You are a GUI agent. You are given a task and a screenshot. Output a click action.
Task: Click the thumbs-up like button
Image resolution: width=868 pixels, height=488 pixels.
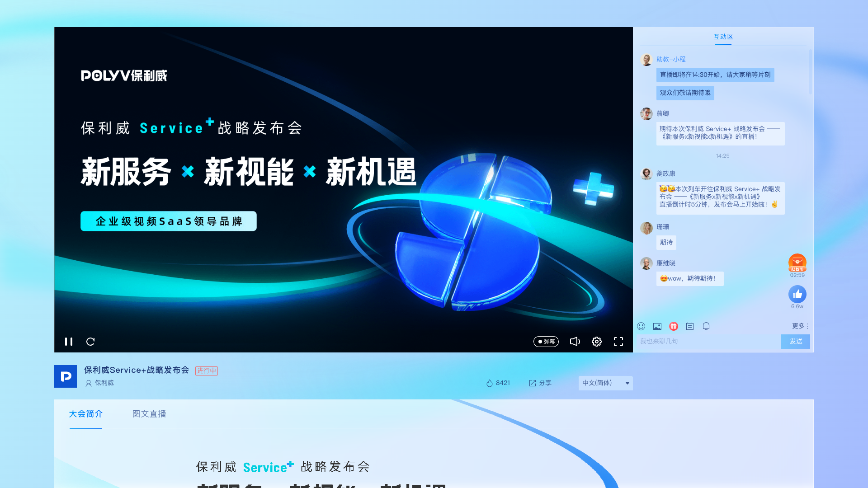click(797, 294)
